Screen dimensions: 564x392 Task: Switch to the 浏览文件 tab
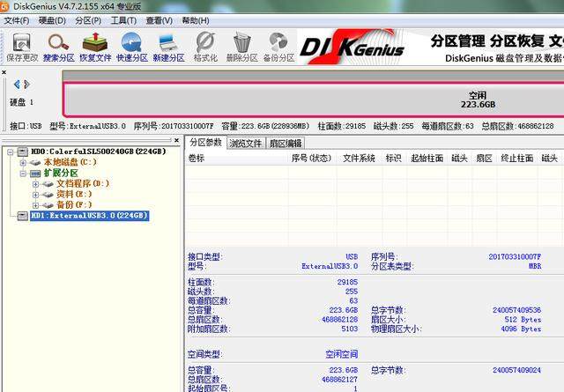click(x=246, y=143)
